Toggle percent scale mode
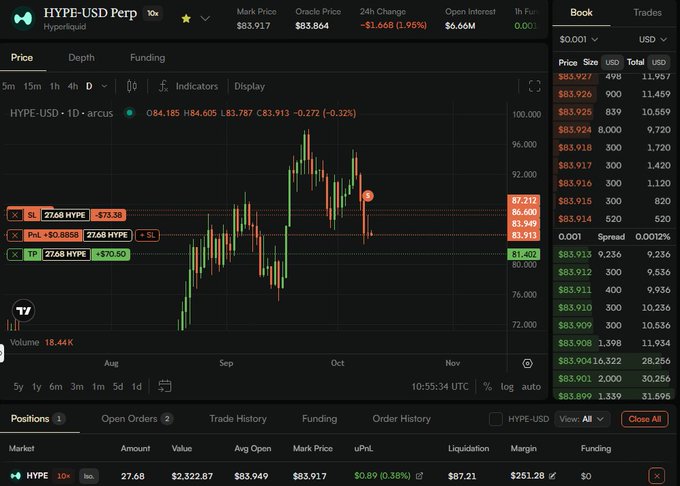This screenshot has height=486, width=680. [487, 386]
